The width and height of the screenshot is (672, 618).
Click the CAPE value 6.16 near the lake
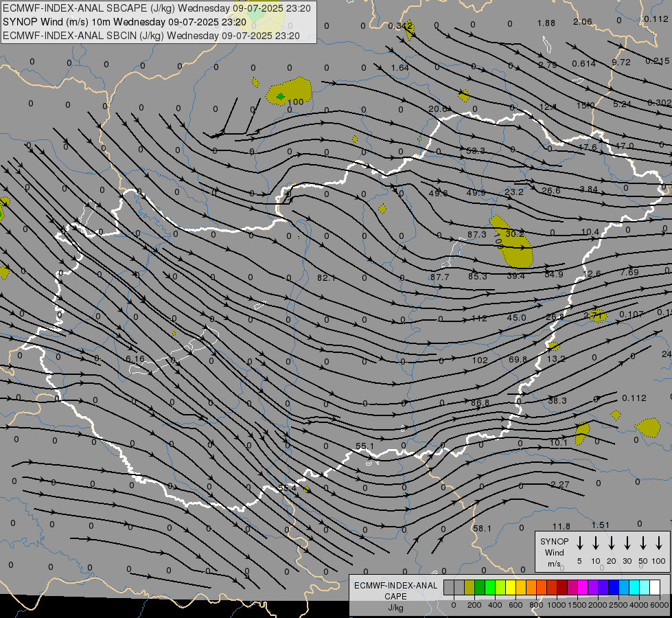(x=135, y=359)
